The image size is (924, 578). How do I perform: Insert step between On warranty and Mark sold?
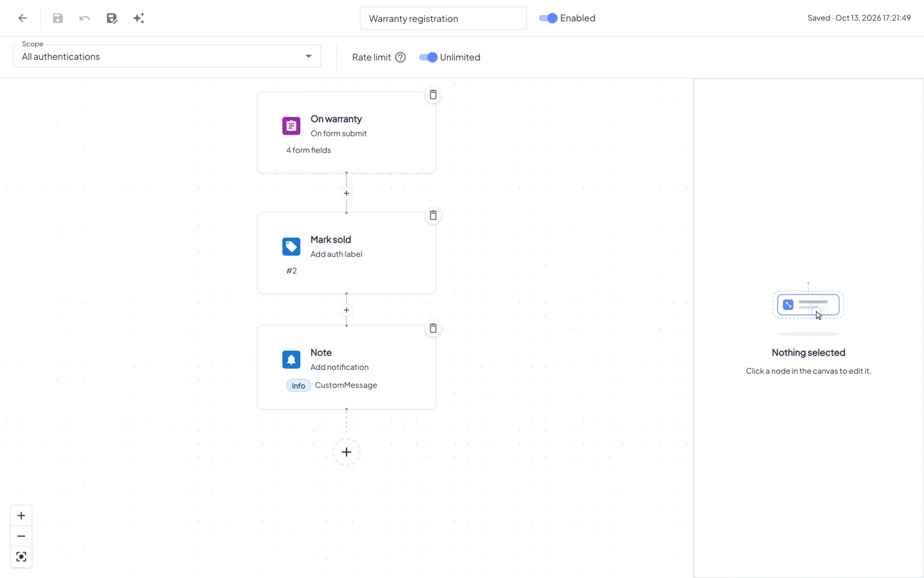point(346,193)
